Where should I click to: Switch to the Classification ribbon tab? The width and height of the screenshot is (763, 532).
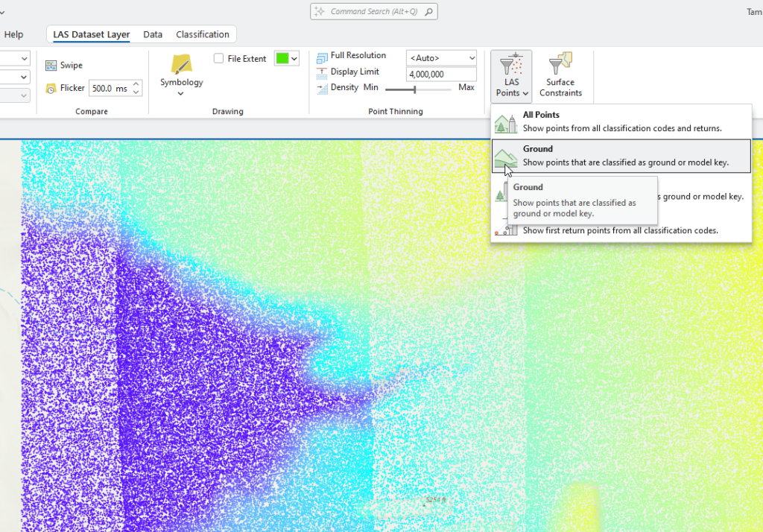(x=202, y=34)
